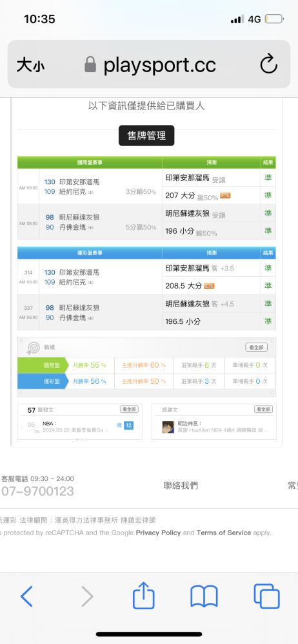Open the Safari bookmarks book icon
This screenshot has width=298, height=644.
[204, 596]
